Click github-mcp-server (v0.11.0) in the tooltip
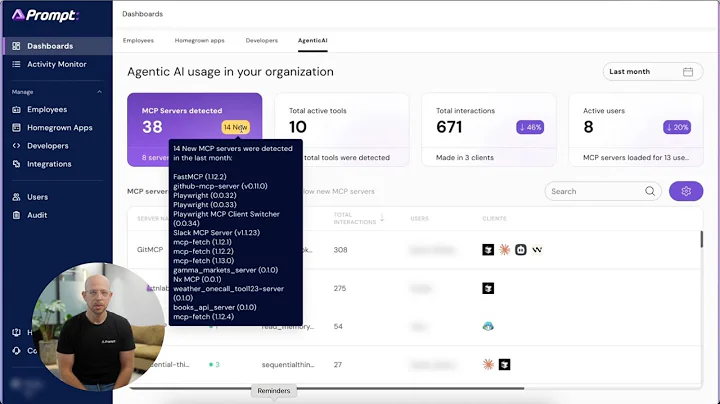This screenshot has height=404, width=720. [x=220, y=186]
